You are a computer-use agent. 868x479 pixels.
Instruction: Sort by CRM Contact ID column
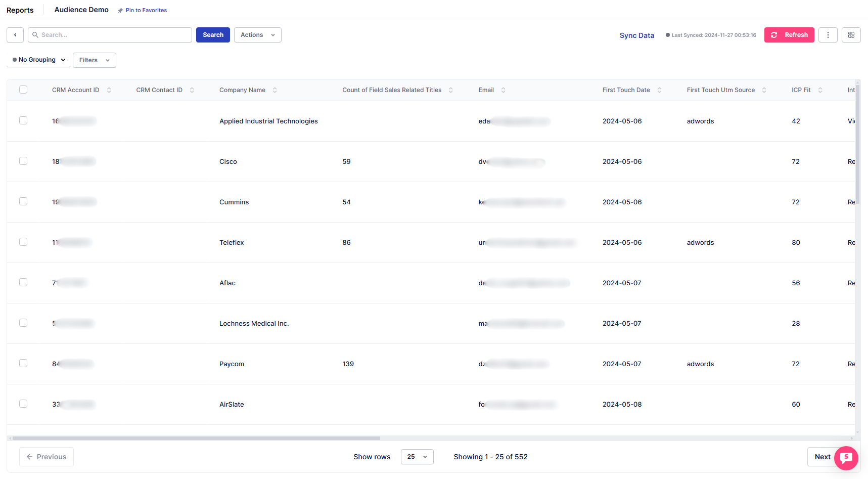point(192,90)
